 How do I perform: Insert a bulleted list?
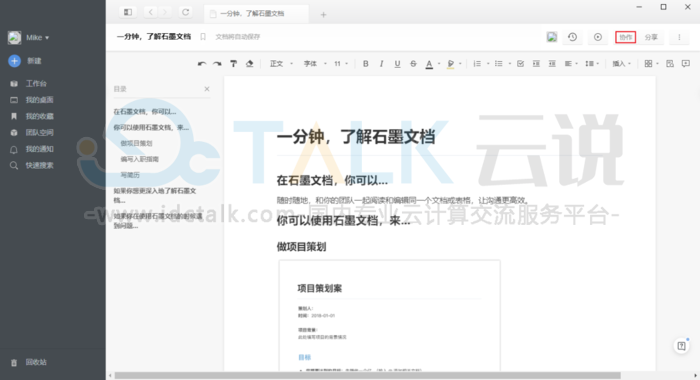point(499,64)
